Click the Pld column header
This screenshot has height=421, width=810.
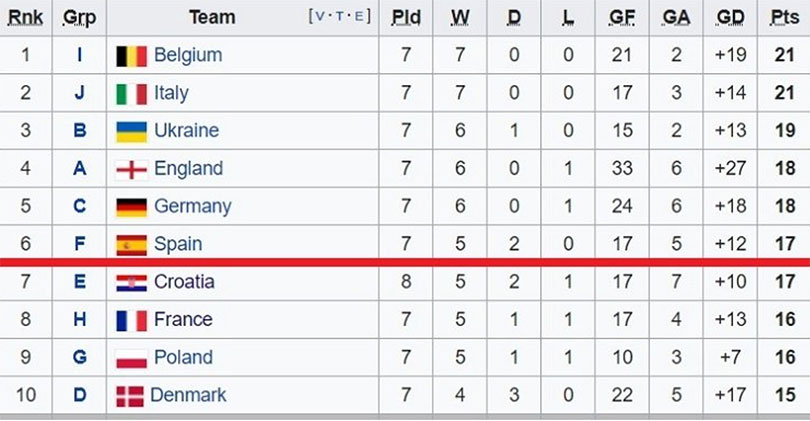pyautogui.click(x=406, y=17)
